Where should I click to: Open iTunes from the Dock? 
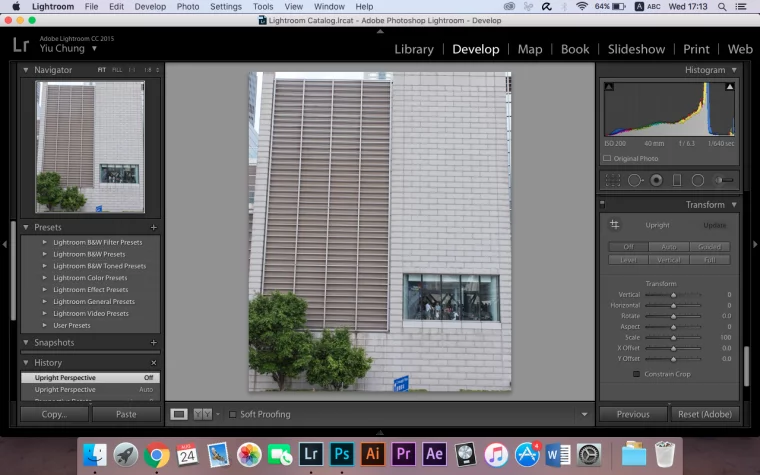[496, 455]
